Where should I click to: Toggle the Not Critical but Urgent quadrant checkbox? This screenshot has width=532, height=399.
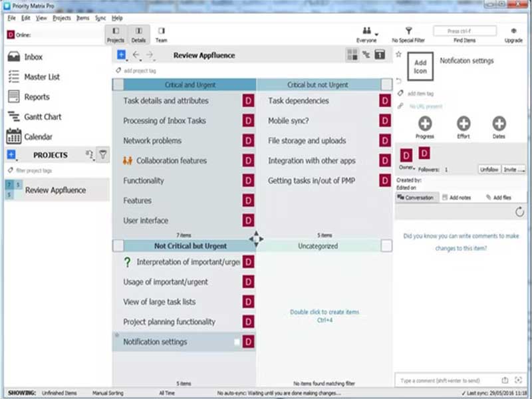118,245
